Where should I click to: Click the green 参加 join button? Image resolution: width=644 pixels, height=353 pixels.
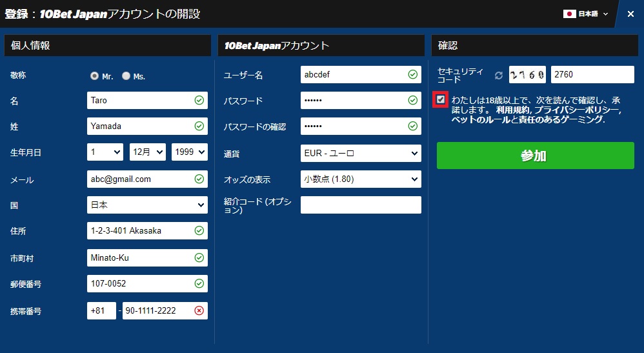tap(535, 156)
